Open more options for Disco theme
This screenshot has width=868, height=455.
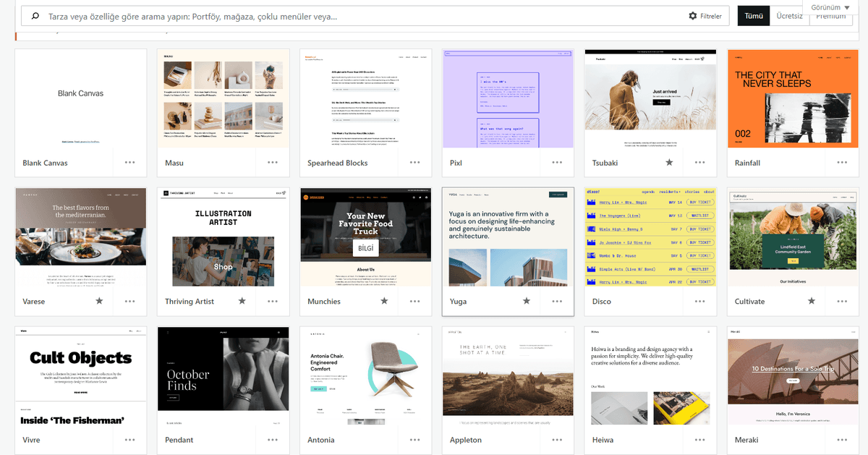click(x=699, y=301)
